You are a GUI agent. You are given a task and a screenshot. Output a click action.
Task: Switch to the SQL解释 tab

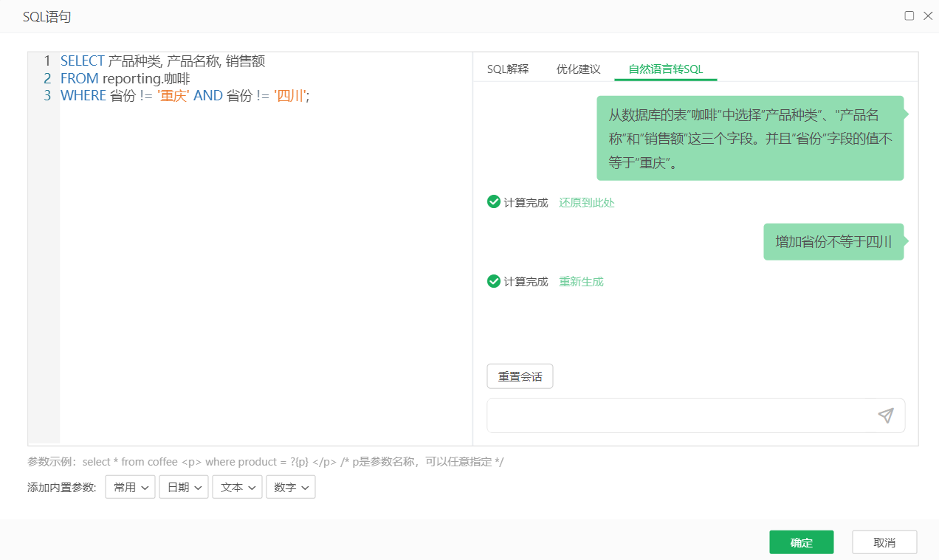click(x=508, y=69)
